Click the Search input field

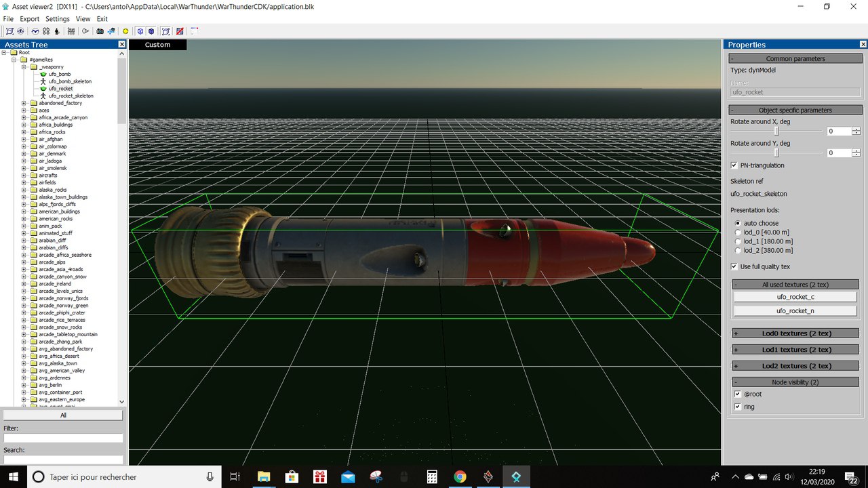point(63,460)
